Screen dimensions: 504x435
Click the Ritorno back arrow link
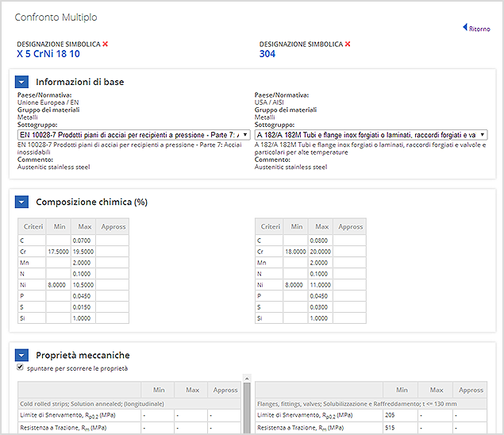(476, 29)
